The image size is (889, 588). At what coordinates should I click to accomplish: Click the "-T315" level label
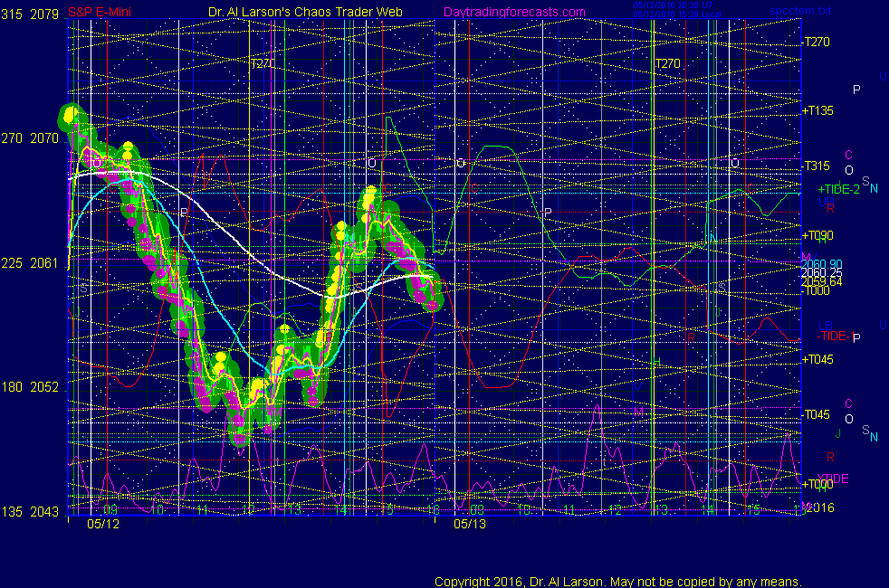click(x=817, y=166)
